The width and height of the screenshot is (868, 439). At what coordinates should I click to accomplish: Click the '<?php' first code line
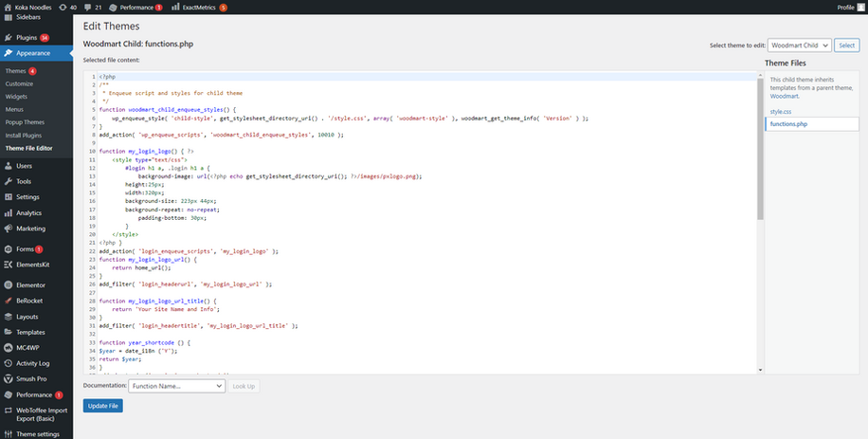(x=107, y=77)
